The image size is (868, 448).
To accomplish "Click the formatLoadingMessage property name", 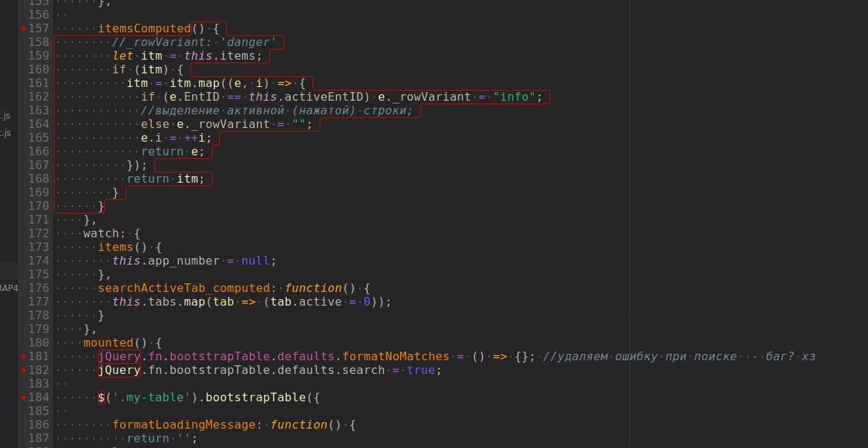I will tap(184, 425).
